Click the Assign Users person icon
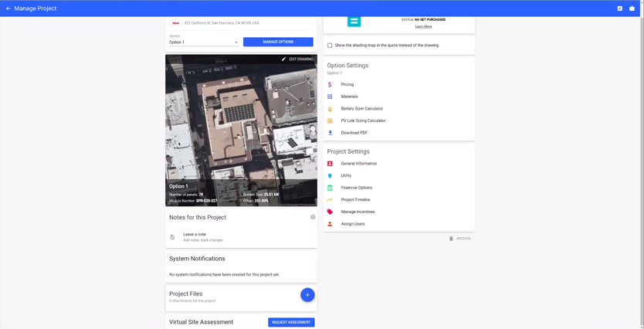This screenshot has height=329, width=644. click(330, 224)
